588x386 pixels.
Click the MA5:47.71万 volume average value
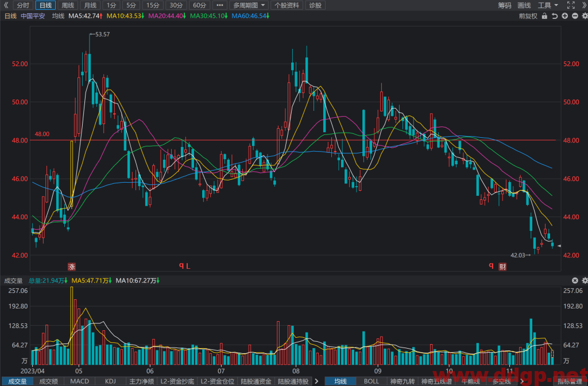[x=91, y=280]
